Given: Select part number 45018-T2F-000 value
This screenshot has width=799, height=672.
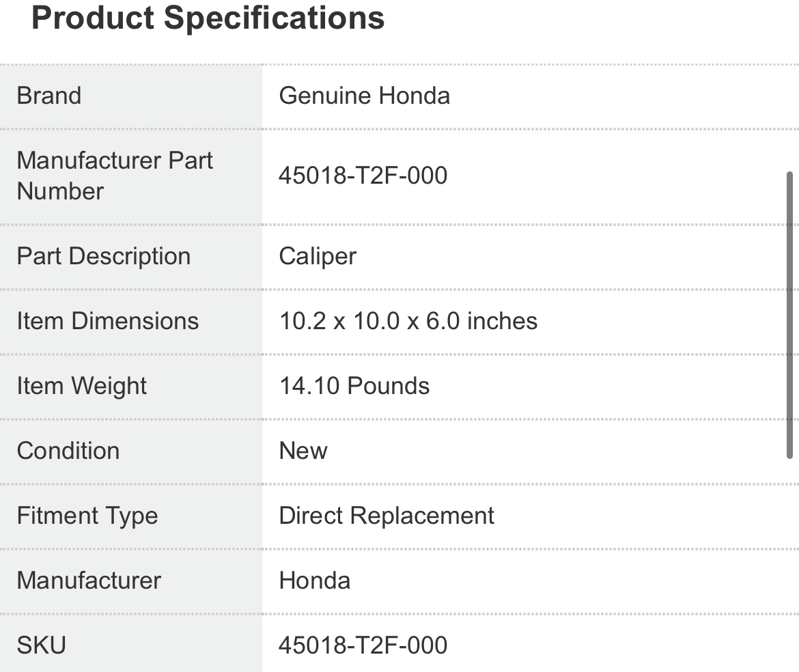Looking at the screenshot, I should click(363, 176).
